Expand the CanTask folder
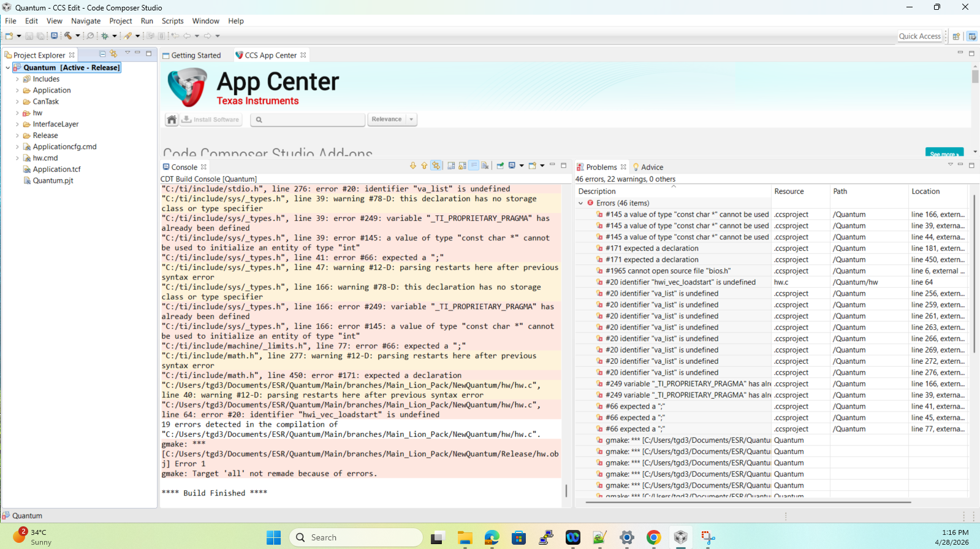The width and height of the screenshot is (980, 549). click(x=17, y=102)
